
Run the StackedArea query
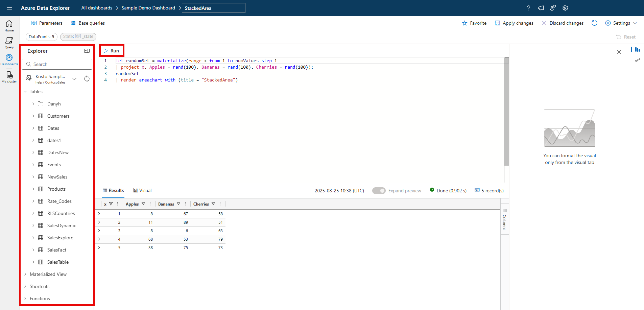coord(112,50)
